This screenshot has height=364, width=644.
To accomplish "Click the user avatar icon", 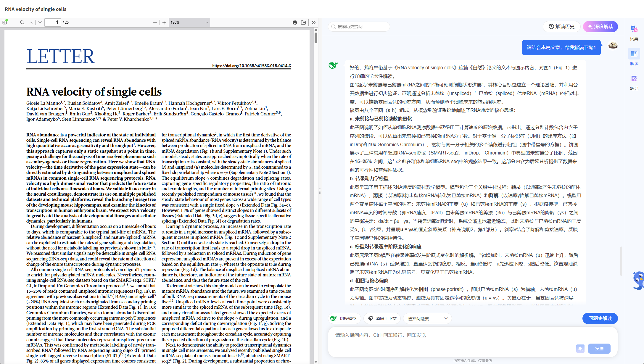I will click(x=613, y=45).
